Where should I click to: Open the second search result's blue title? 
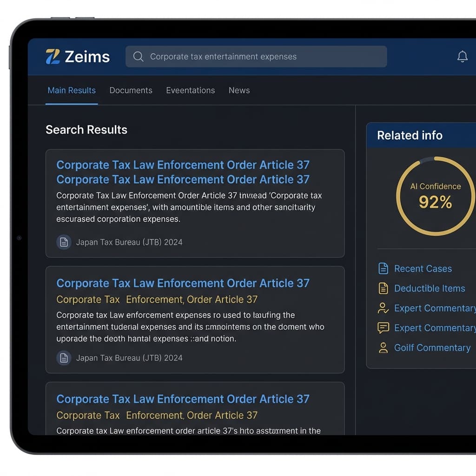[x=183, y=283]
